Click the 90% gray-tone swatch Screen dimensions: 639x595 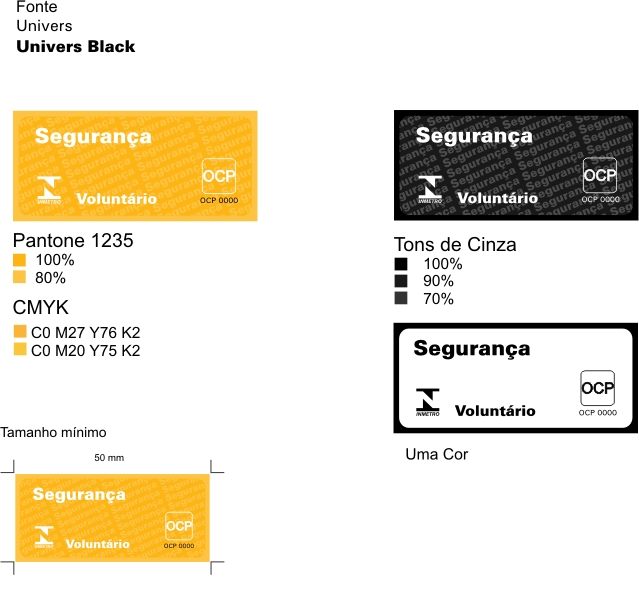401,281
